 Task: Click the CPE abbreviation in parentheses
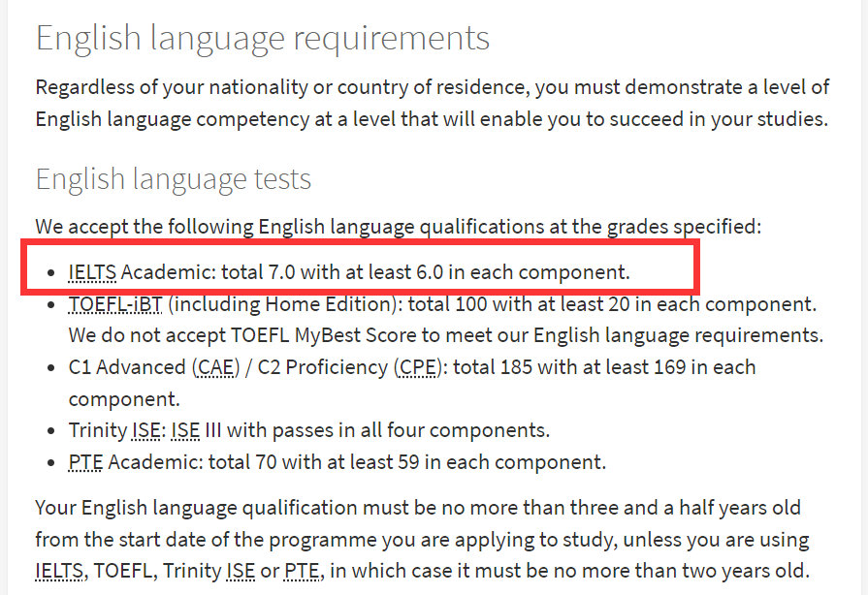click(417, 367)
